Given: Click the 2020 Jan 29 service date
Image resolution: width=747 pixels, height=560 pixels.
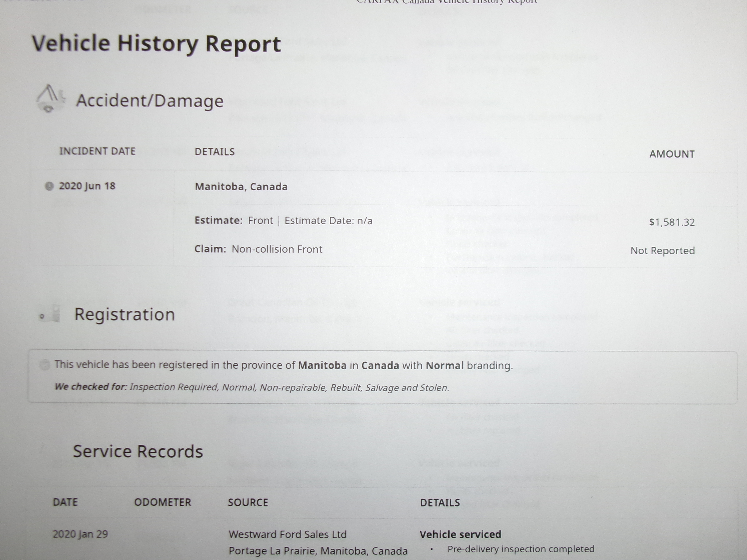Looking at the screenshot, I should click(x=80, y=534).
